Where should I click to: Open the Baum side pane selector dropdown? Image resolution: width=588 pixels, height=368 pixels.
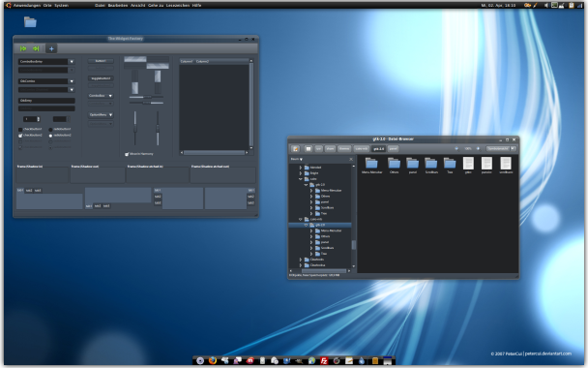coord(297,159)
